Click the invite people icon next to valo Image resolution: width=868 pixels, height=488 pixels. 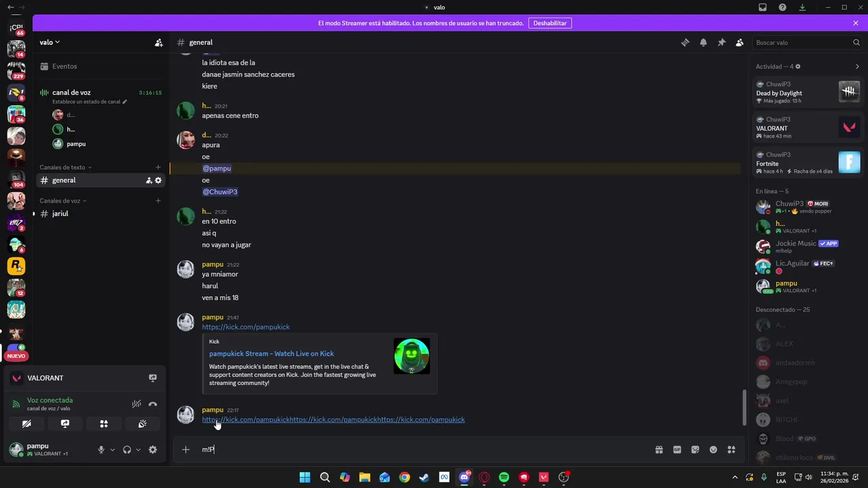(159, 42)
